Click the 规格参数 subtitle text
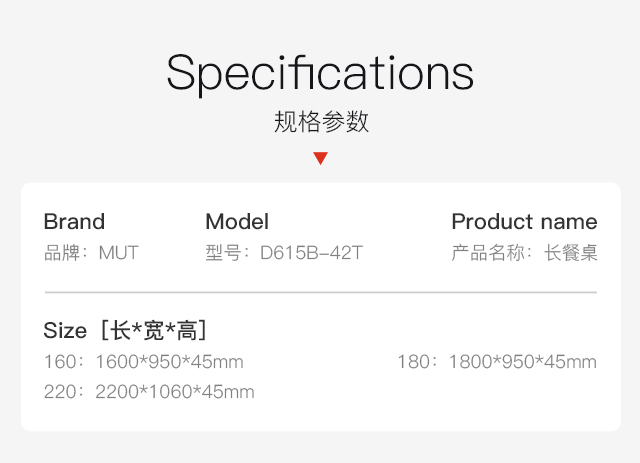Image resolution: width=640 pixels, height=463 pixels. click(321, 121)
